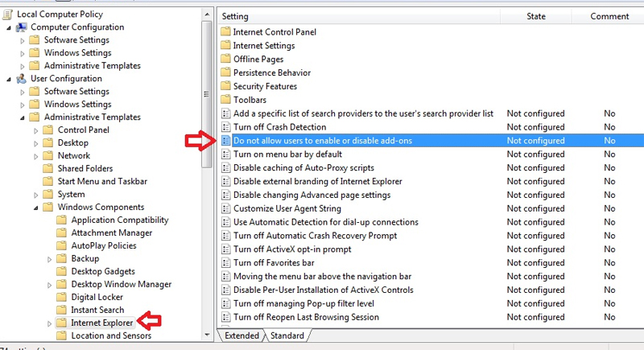644x350 pixels.
Task: Click the tree pane scroll up arrow
Action: pos(207,14)
